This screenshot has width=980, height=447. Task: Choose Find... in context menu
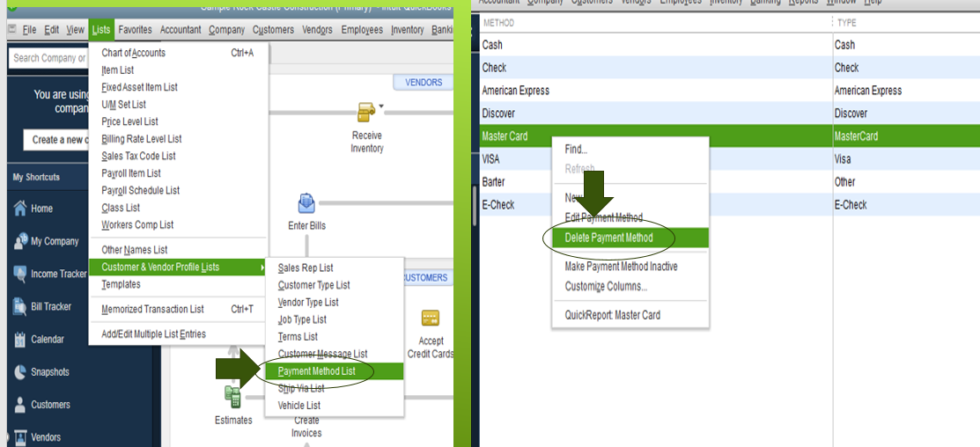click(630, 150)
